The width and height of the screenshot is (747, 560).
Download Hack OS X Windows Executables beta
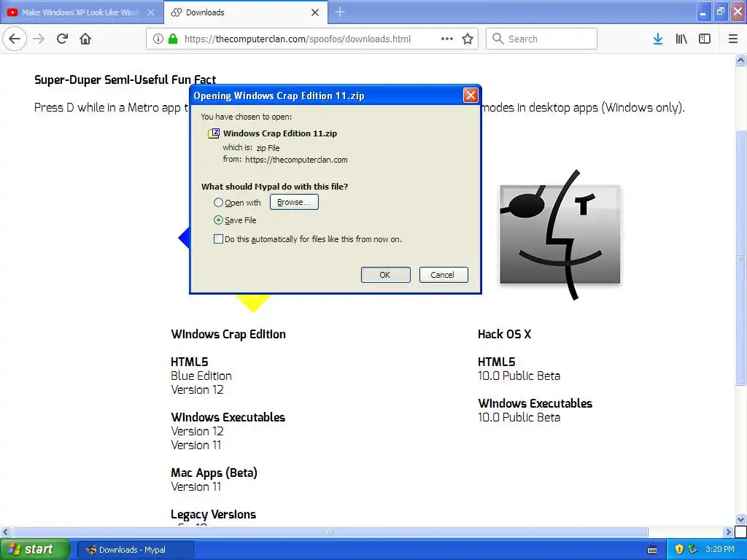coord(519,417)
